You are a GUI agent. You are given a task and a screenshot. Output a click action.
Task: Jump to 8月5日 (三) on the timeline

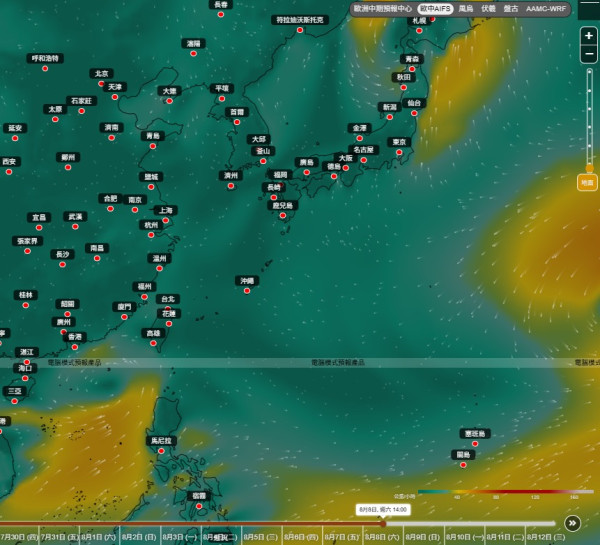[x=261, y=537]
